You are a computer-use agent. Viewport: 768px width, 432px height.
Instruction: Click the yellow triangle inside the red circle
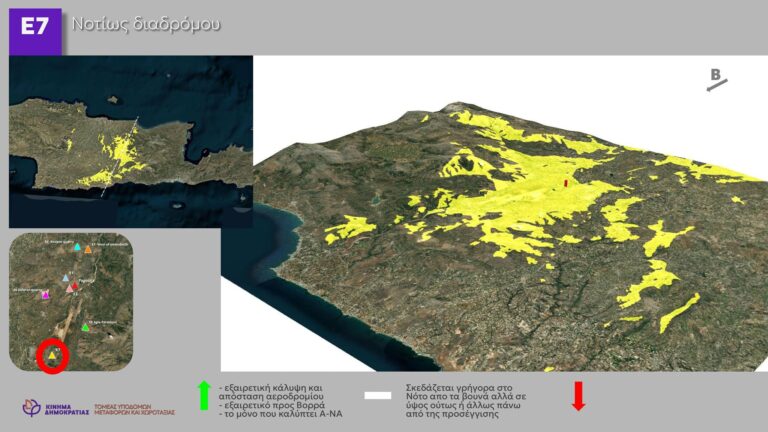[52, 355]
